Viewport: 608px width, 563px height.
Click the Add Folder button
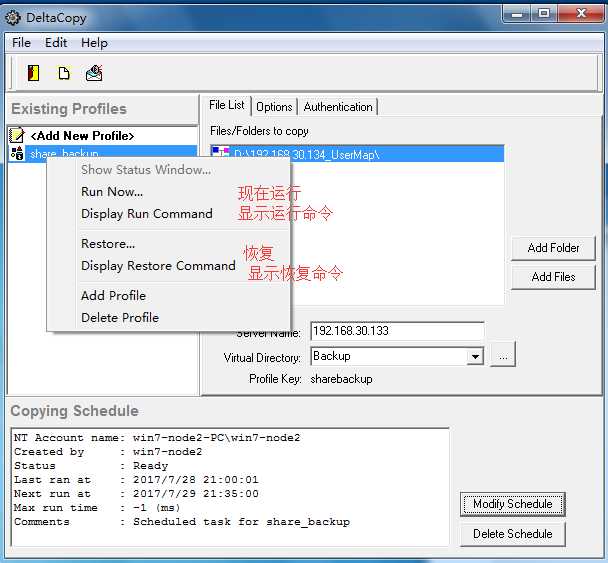coord(553,248)
